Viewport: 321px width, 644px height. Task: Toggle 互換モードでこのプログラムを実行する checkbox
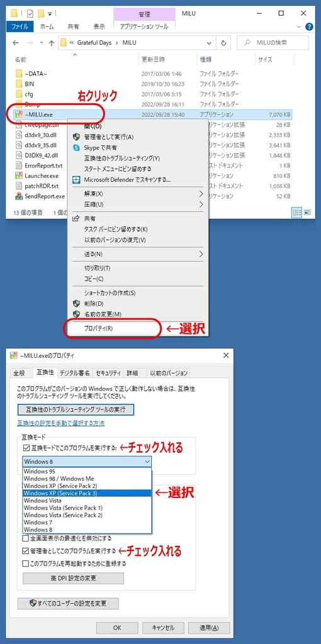tap(26, 447)
